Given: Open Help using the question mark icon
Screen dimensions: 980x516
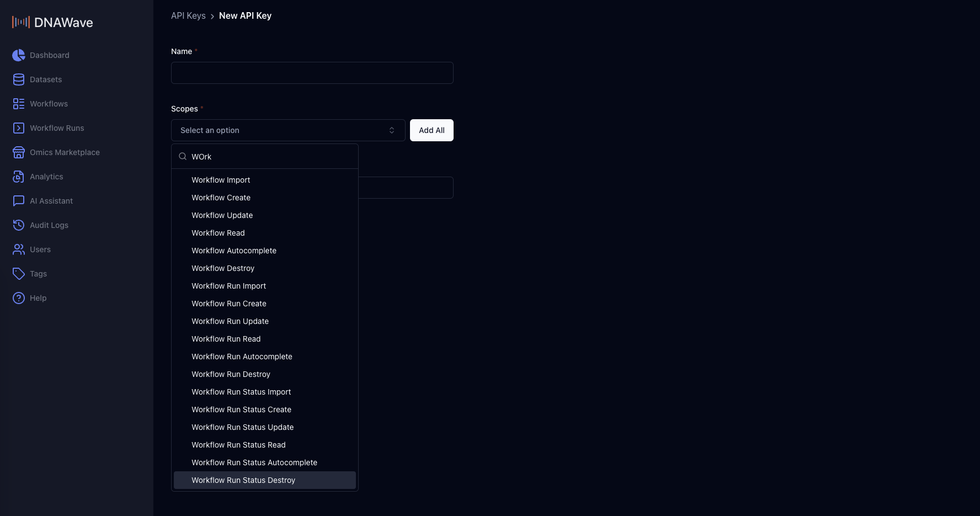Looking at the screenshot, I should tap(18, 297).
